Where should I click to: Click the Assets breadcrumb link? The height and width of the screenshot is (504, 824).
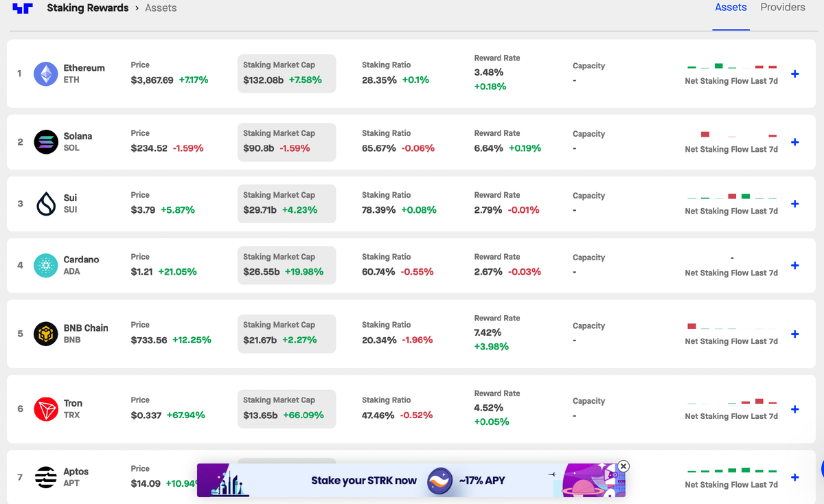click(161, 8)
